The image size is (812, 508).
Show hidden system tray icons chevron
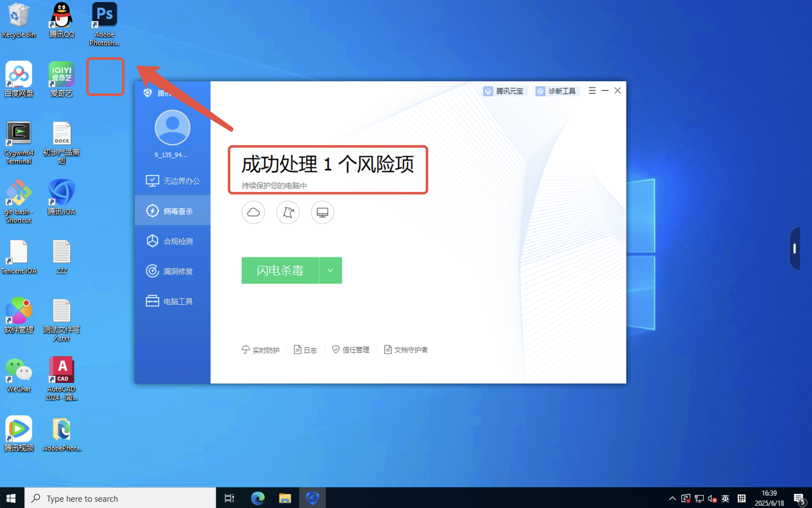(672, 498)
